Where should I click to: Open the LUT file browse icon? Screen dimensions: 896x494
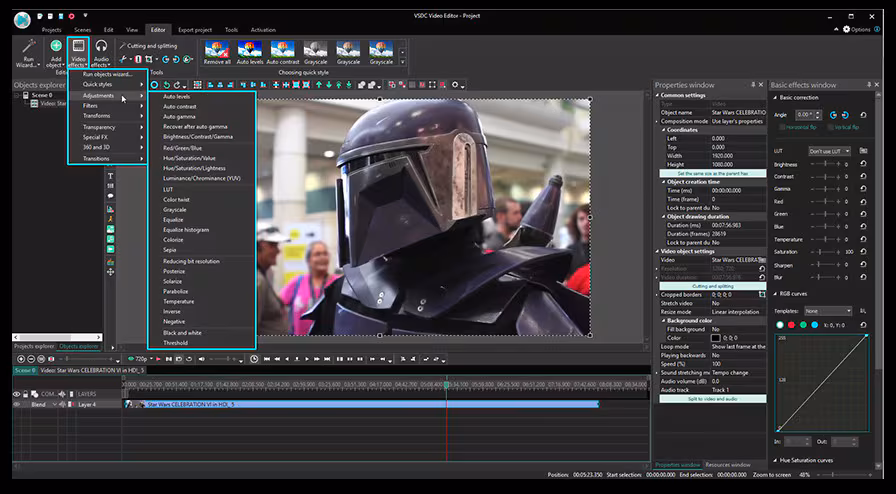863,151
